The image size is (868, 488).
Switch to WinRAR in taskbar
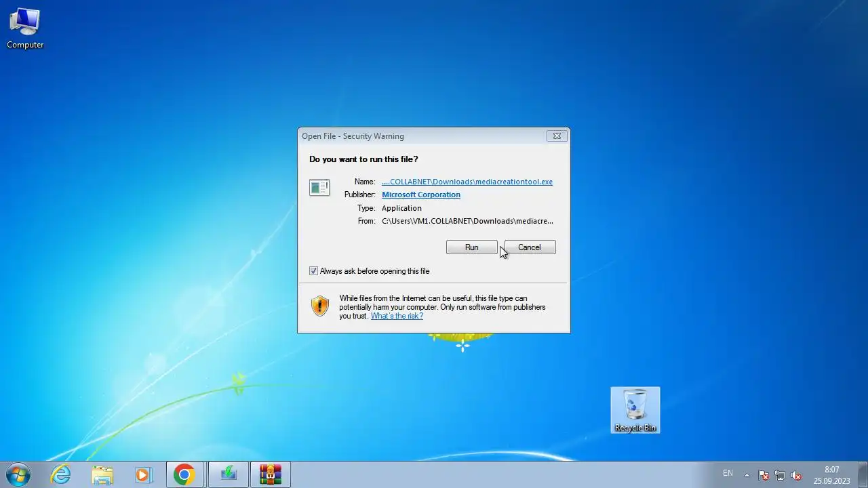(x=271, y=474)
